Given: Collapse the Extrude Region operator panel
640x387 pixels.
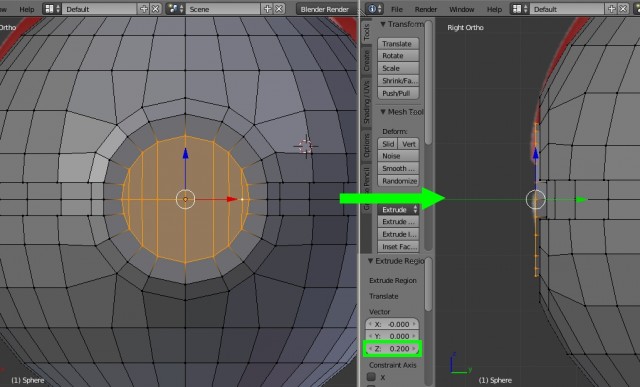Looking at the screenshot, I should [x=371, y=261].
